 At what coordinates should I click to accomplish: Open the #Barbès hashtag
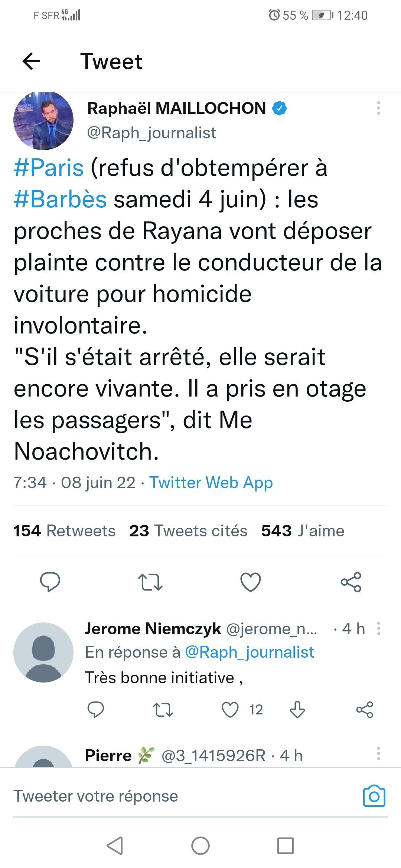60,199
